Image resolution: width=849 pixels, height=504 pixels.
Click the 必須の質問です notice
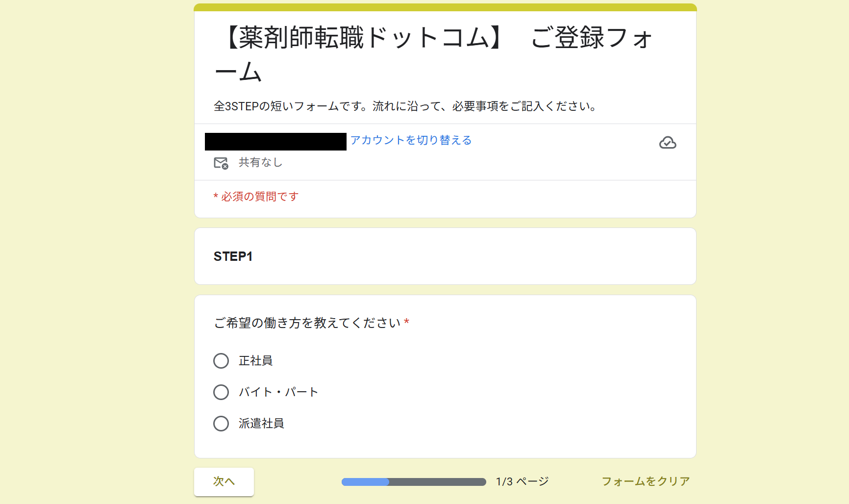tap(255, 197)
